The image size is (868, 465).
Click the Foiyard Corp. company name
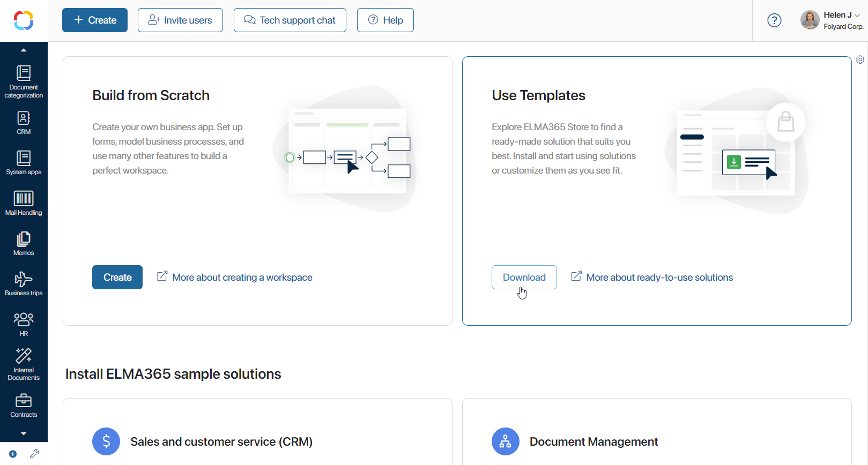pyautogui.click(x=843, y=27)
